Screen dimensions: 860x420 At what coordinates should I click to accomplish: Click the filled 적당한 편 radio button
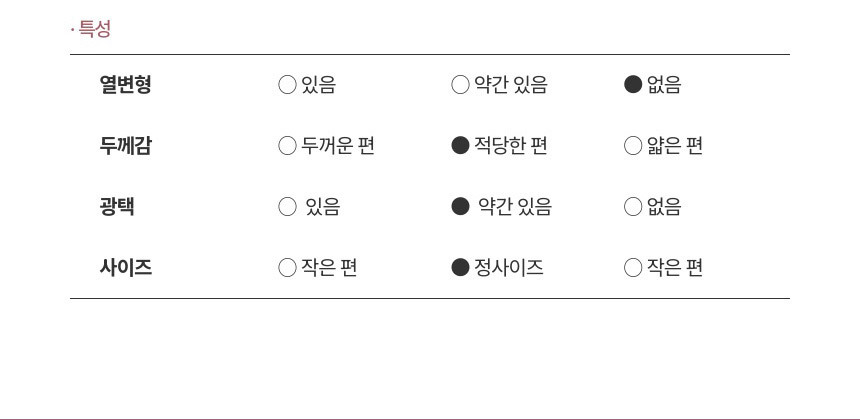click(x=460, y=146)
